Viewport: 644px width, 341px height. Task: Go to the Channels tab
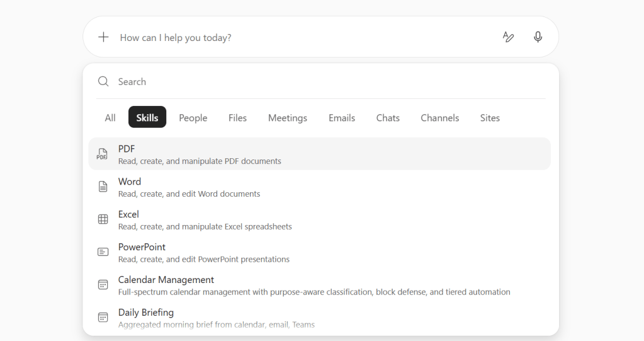click(x=439, y=118)
